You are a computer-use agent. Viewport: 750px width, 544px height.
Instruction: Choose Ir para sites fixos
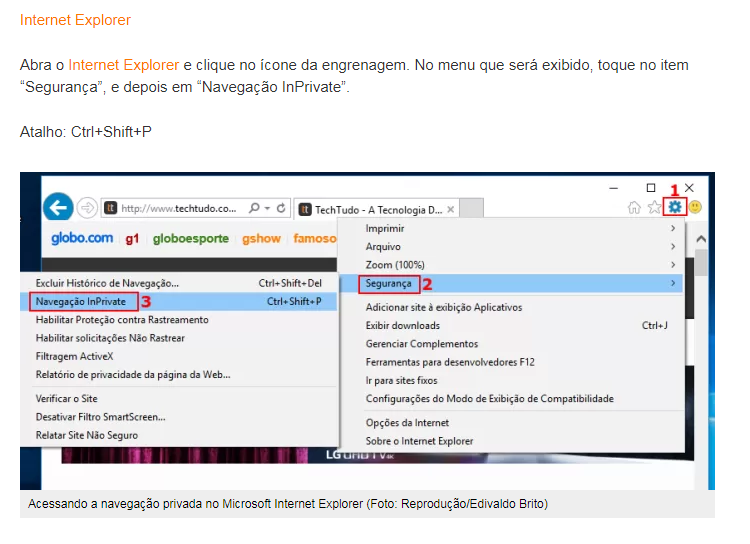point(511,380)
